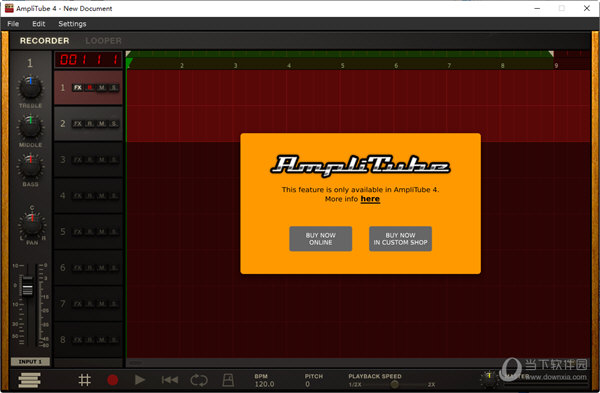Solo track 1
The height and width of the screenshot is (393, 600).
114,88
